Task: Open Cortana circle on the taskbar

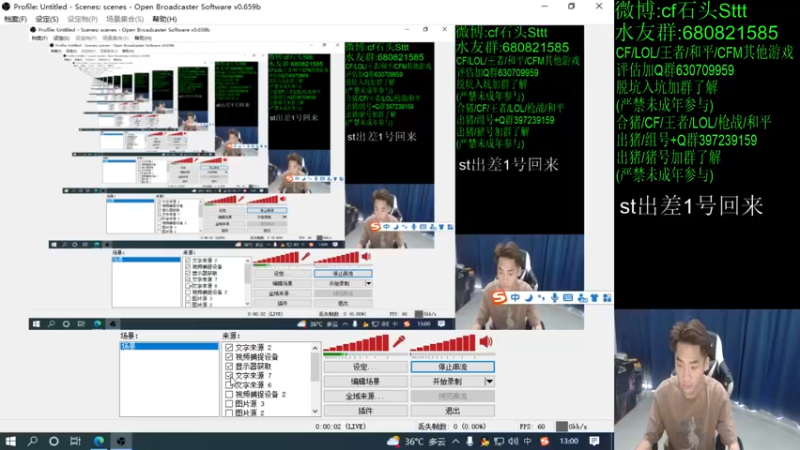Action: pyautogui.click(x=54, y=441)
